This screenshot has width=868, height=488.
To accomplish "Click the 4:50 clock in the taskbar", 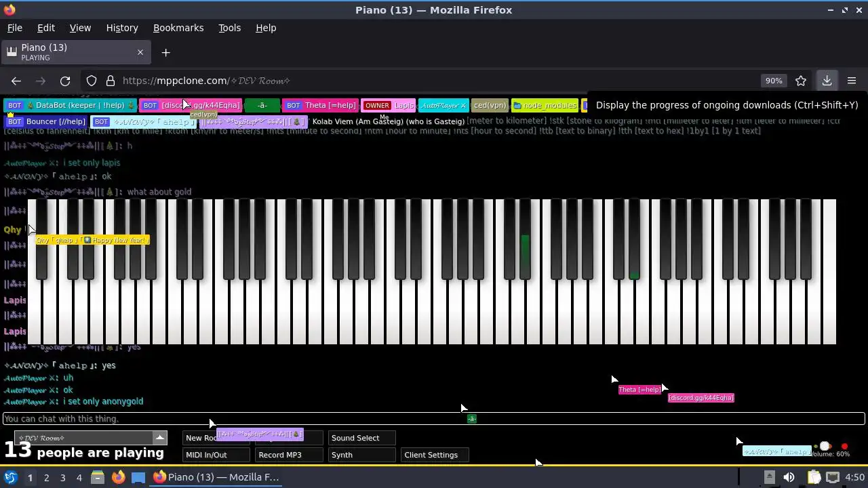I will (x=854, y=477).
